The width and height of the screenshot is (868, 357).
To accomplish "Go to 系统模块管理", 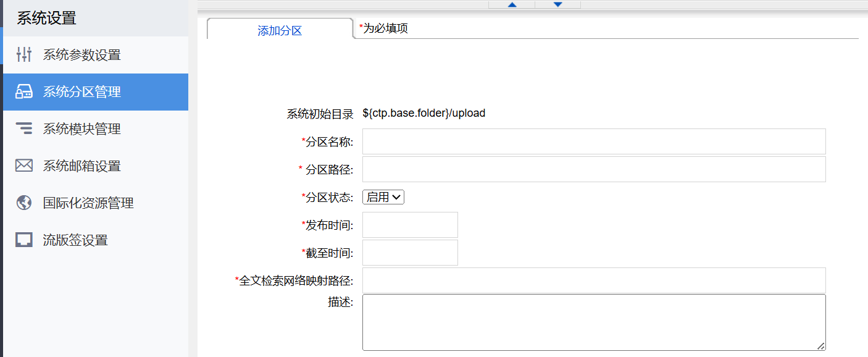I will tap(96, 129).
